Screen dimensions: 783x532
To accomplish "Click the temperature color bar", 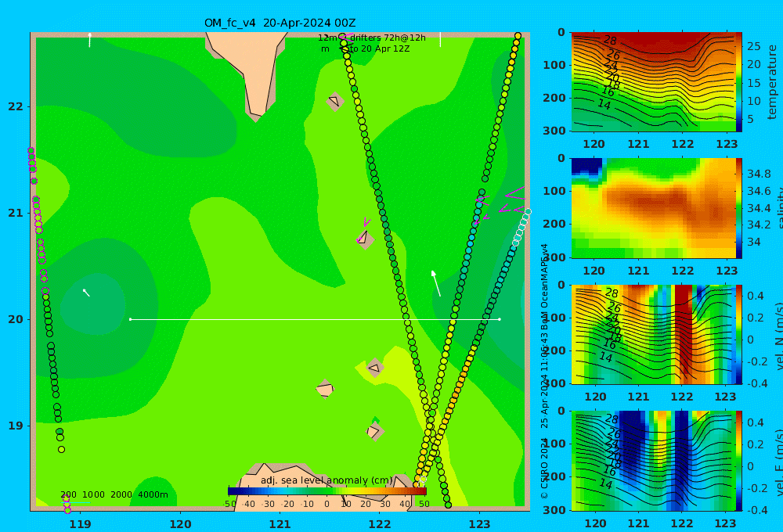I will click(x=738, y=82).
